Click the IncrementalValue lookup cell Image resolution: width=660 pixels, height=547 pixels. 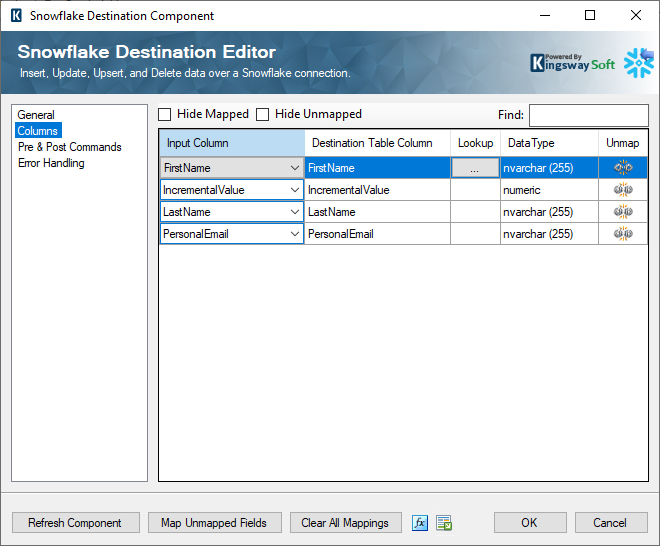[x=475, y=190]
